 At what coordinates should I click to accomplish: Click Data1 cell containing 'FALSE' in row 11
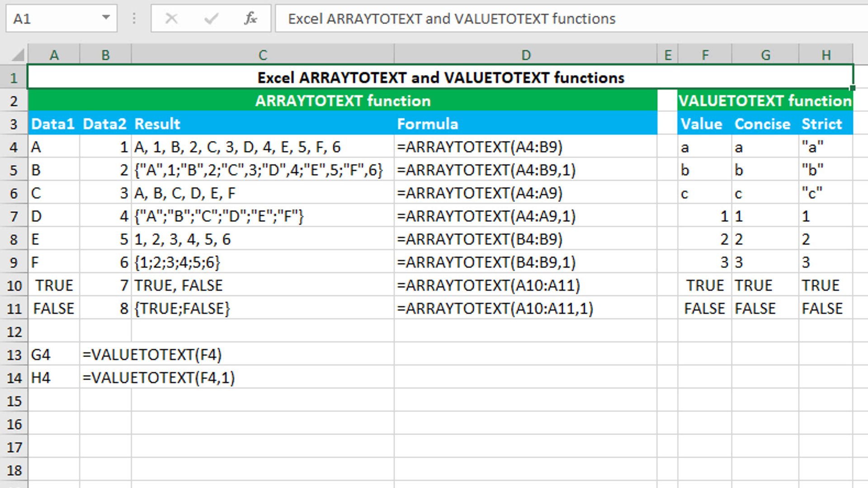[54, 308]
